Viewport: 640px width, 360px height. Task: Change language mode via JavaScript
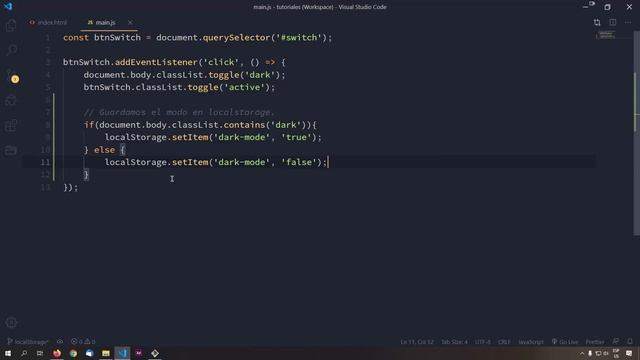[x=531, y=342]
